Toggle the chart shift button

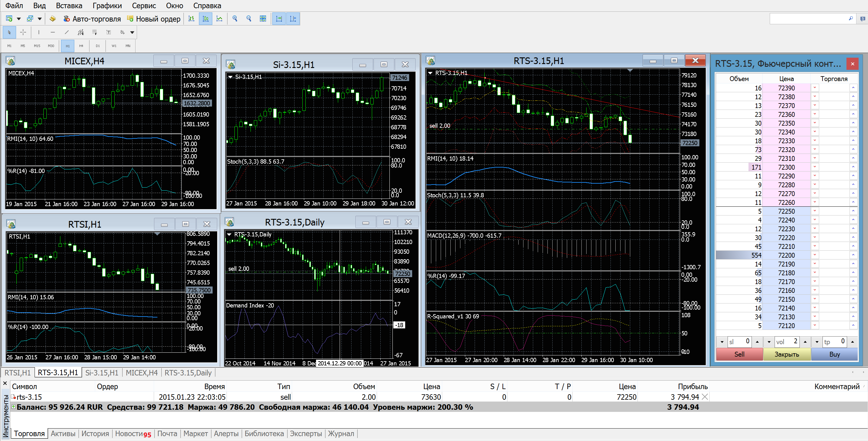(293, 19)
